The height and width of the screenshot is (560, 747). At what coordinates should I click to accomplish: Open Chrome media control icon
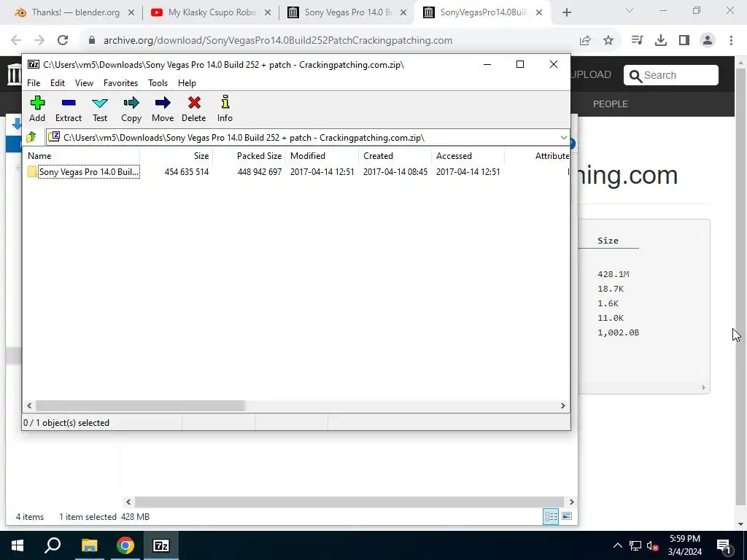pyautogui.click(x=637, y=41)
